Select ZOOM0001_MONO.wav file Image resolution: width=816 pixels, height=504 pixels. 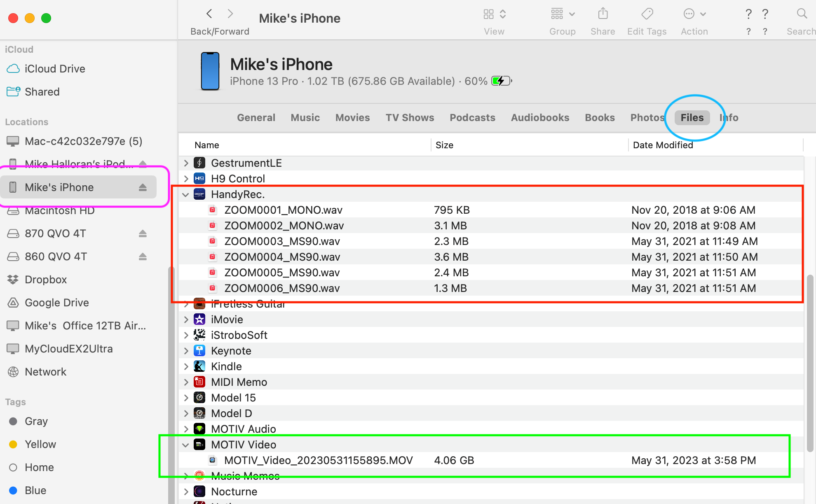click(491, 210)
